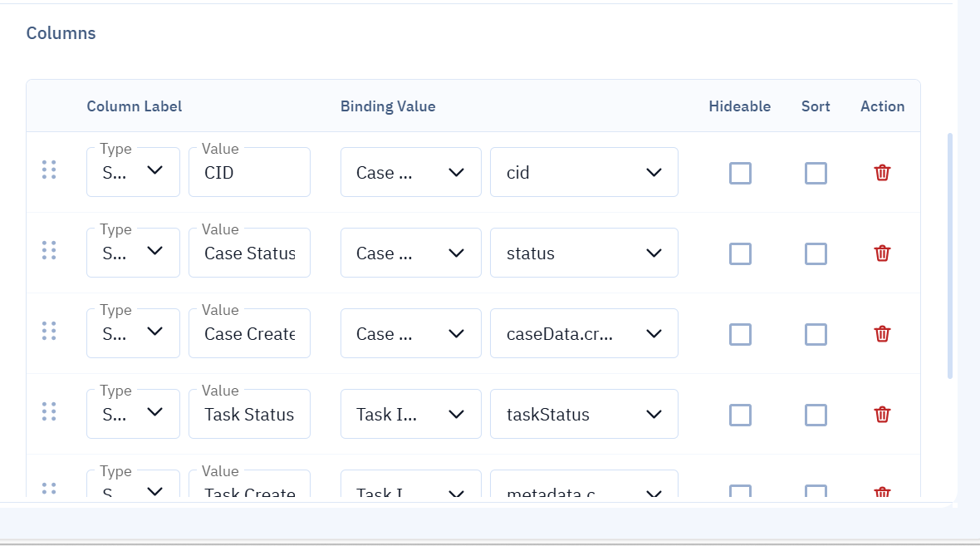Toggle Sort checkbox for Case Status row

click(x=816, y=253)
